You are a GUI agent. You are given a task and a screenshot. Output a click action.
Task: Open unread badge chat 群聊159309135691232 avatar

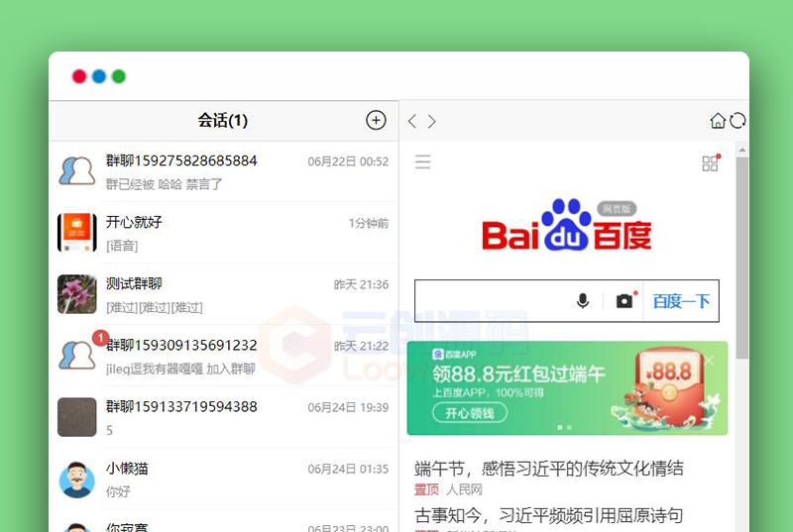(x=77, y=356)
